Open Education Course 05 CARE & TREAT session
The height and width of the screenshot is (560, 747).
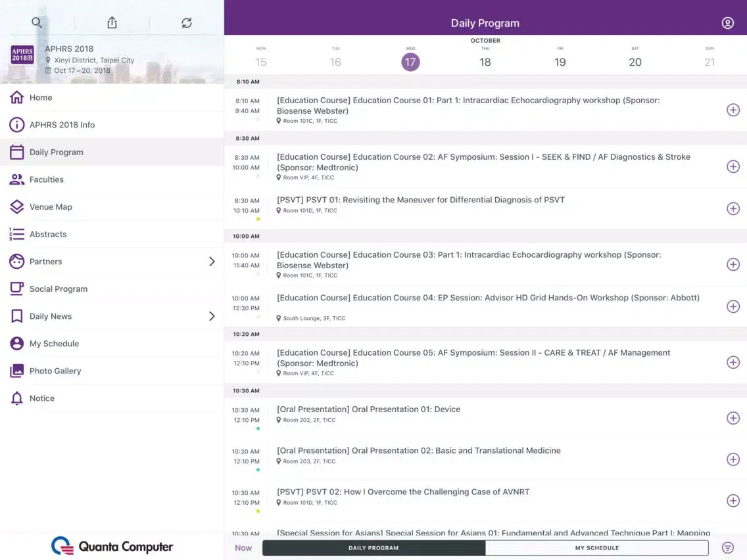pyautogui.click(x=485, y=362)
